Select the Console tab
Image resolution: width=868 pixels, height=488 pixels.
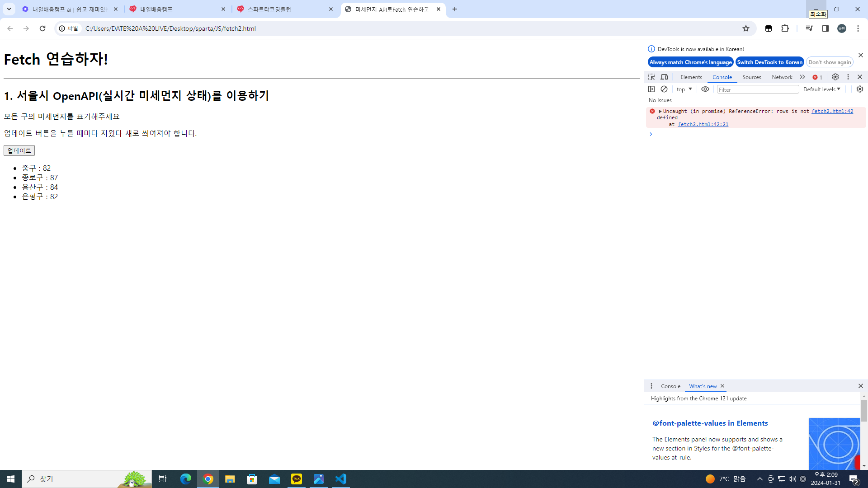tap(722, 77)
